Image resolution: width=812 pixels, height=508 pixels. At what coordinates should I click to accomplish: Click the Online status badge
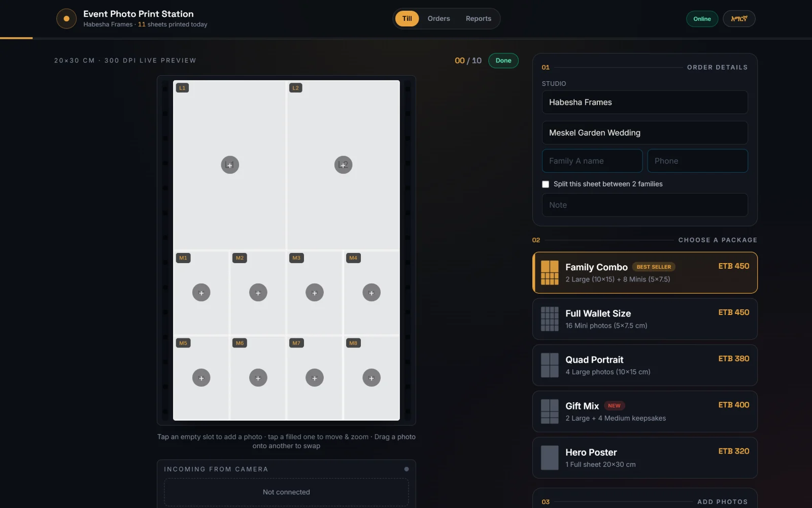tap(702, 19)
